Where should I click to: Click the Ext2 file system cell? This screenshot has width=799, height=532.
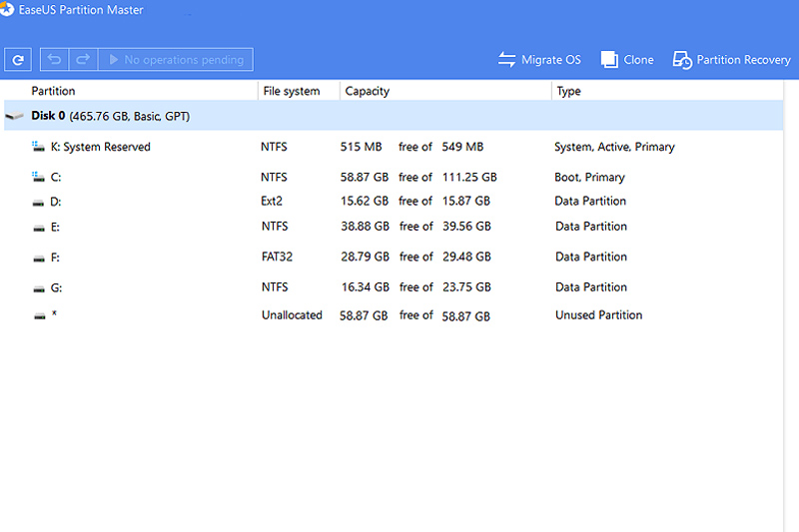click(x=271, y=201)
